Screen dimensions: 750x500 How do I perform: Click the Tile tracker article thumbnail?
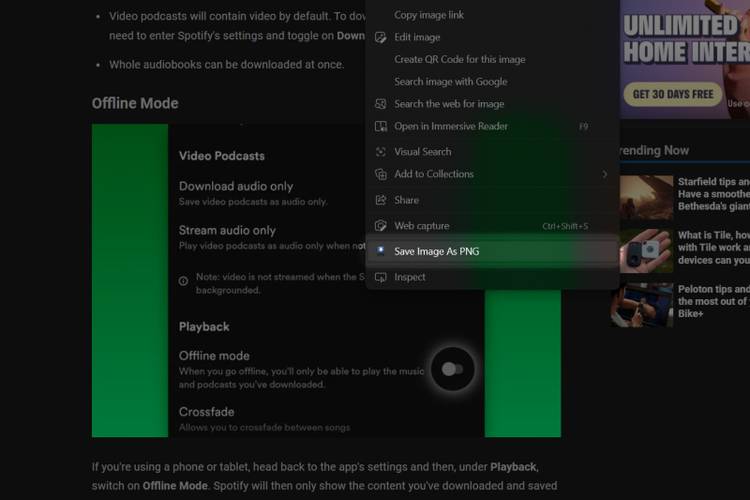click(x=645, y=250)
